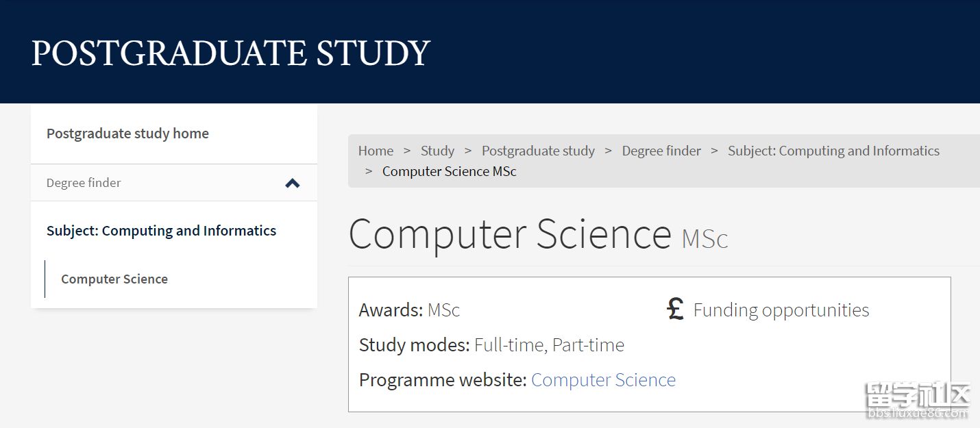The width and height of the screenshot is (980, 428).
Task: Click the watermark logo in the corner
Action: point(918,401)
